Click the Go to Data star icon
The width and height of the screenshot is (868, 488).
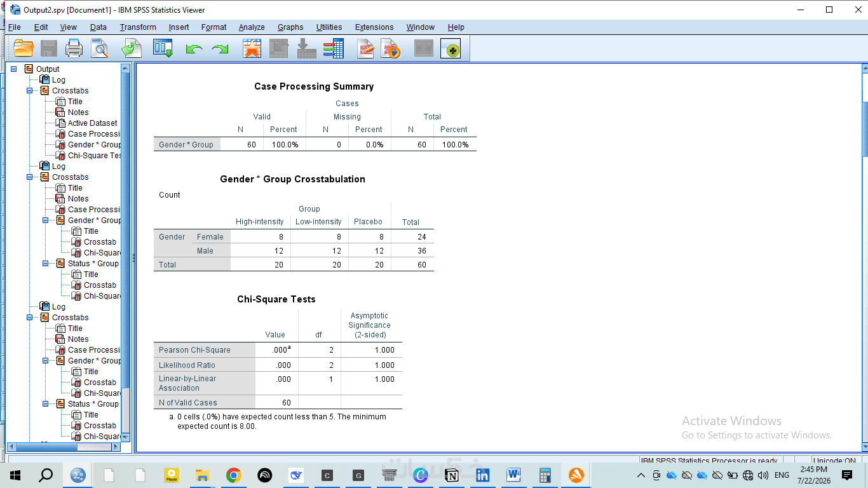pyautogui.click(x=252, y=48)
